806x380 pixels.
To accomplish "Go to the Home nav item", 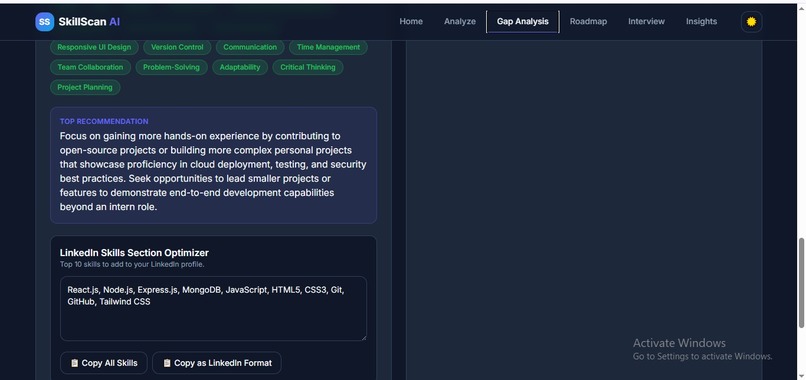I will [x=411, y=22].
